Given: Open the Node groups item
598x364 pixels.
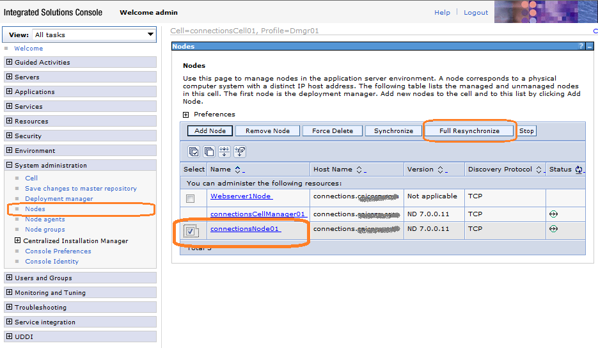Looking at the screenshot, I should coord(45,229).
